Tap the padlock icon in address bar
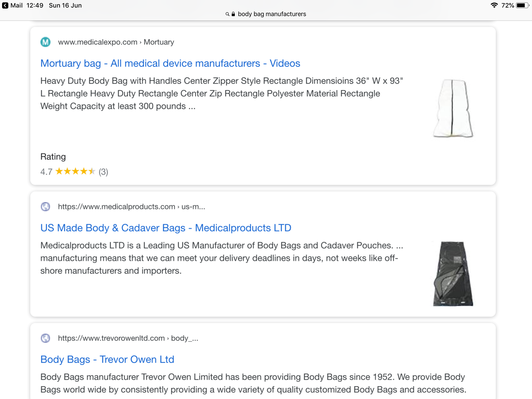This screenshot has width=532, height=399. 233,14
